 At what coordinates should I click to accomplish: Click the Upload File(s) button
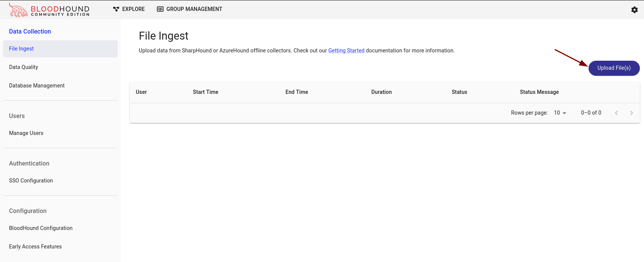[614, 68]
